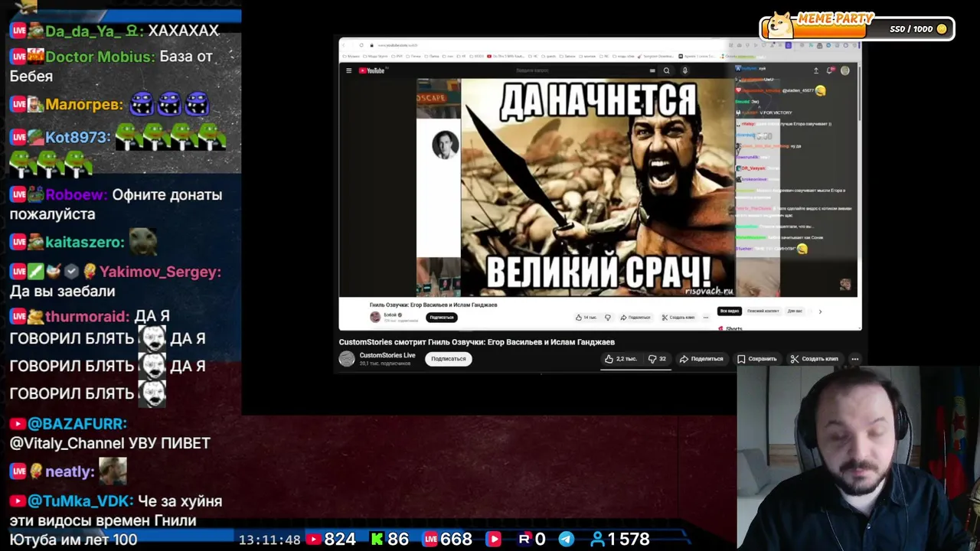Click the red-blue play icon in bottom bar
This screenshot has height=551, width=980.
pyautogui.click(x=494, y=540)
